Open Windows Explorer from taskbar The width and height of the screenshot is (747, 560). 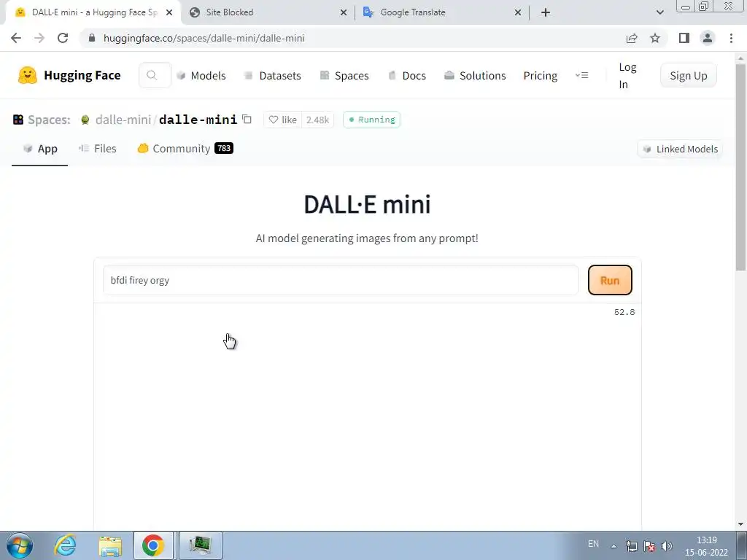click(111, 545)
